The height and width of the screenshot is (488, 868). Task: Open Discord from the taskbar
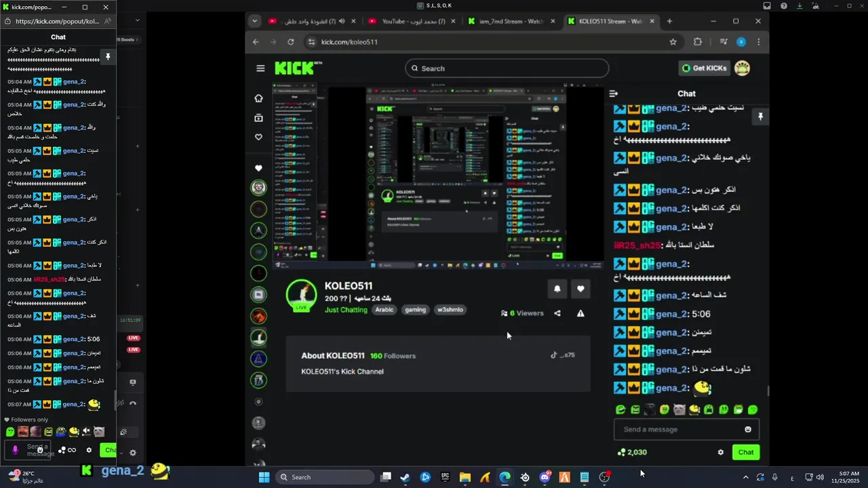click(x=545, y=477)
